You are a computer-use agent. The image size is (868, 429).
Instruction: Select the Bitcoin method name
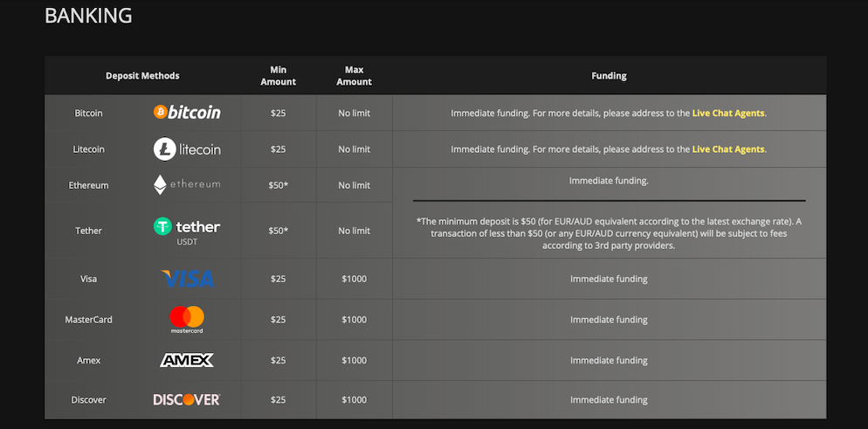point(88,113)
